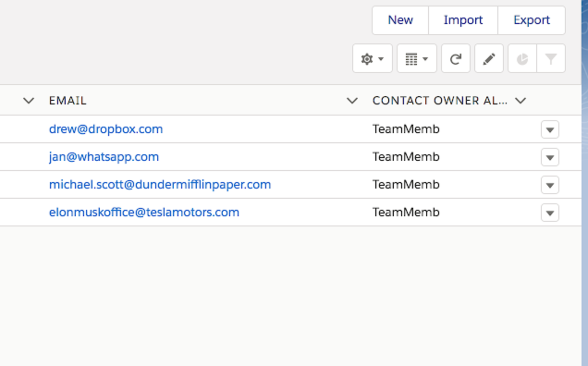Select TeamMemb cell in michael.scott row
The width and height of the screenshot is (588, 366).
point(406,184)
